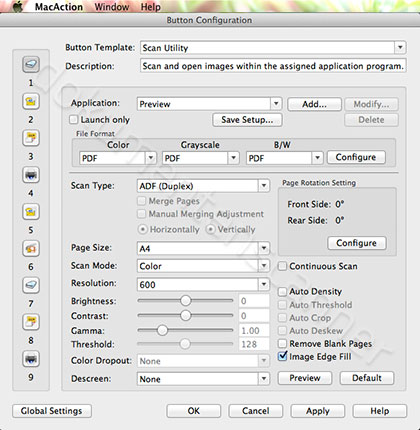This screenshot has width=420, height=430.
Task: Click the Save Setup button
Action: click(247, 120)
